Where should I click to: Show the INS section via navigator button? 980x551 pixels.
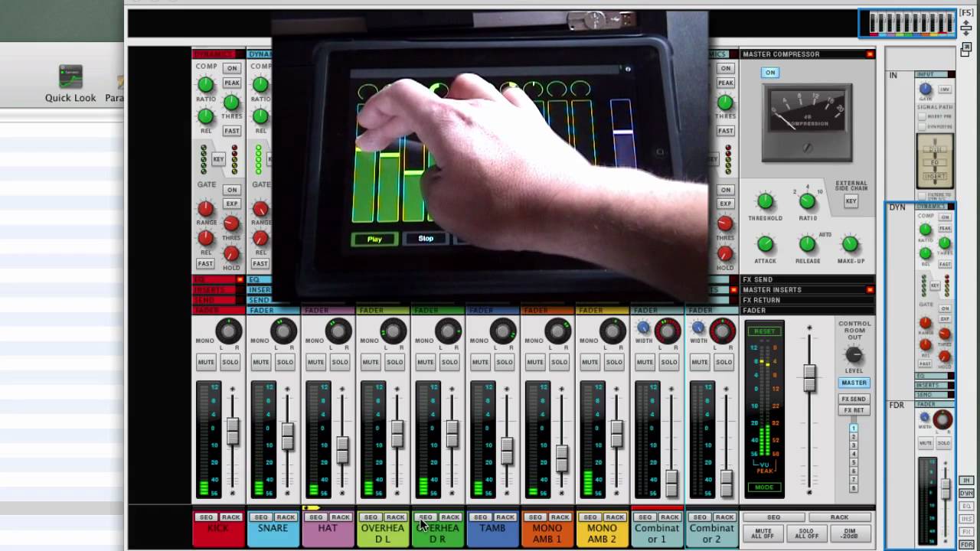(x=966, y=519)
